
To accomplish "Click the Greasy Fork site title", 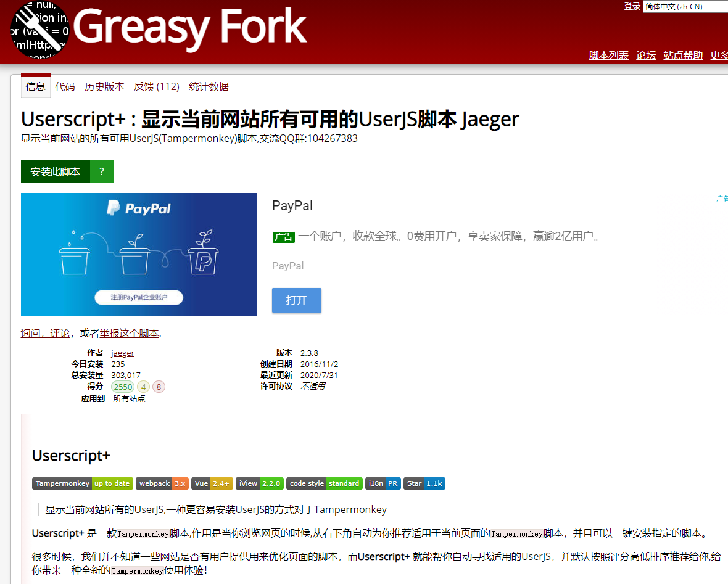I will (190, 28).
